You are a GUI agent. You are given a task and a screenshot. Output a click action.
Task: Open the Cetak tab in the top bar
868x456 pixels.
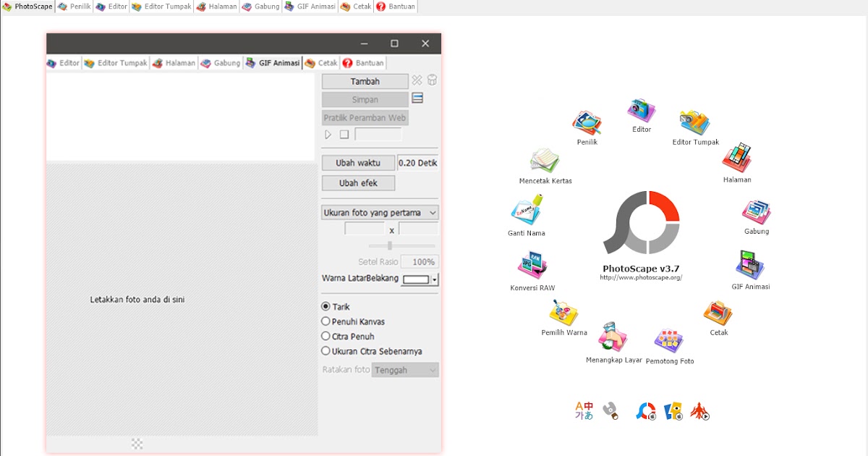click(356, 7)
